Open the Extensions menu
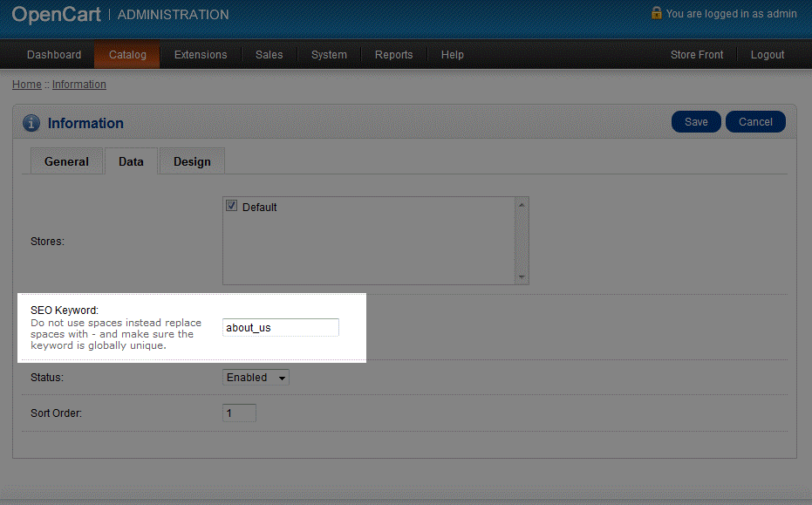The width and height of the screenshot is (812, 505). pyautogui.click(x=201, y=55)
